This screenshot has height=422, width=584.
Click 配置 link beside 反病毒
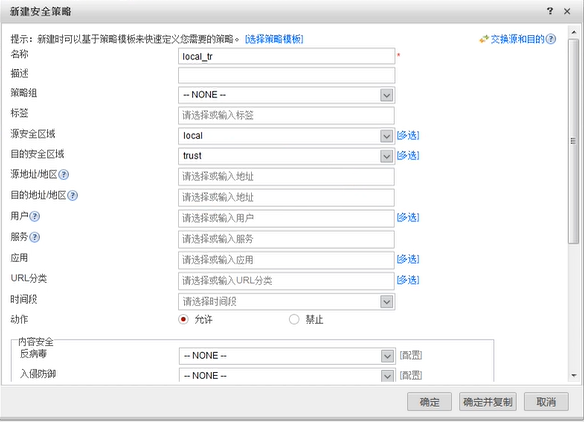click(x=411, y=356)
